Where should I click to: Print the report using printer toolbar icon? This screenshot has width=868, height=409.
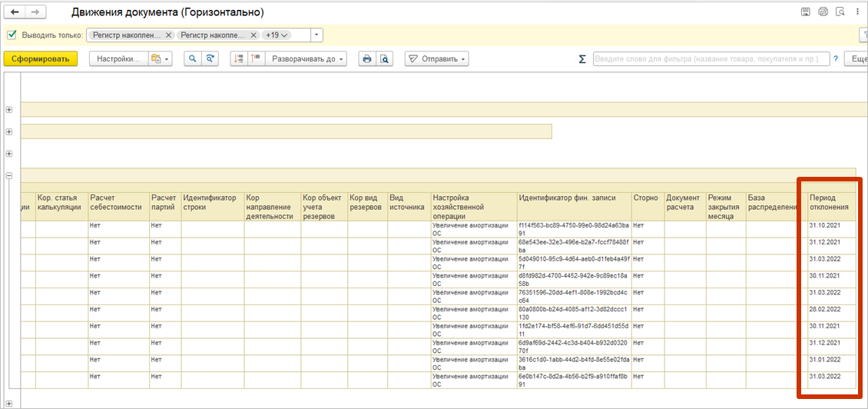coord(367,59)
